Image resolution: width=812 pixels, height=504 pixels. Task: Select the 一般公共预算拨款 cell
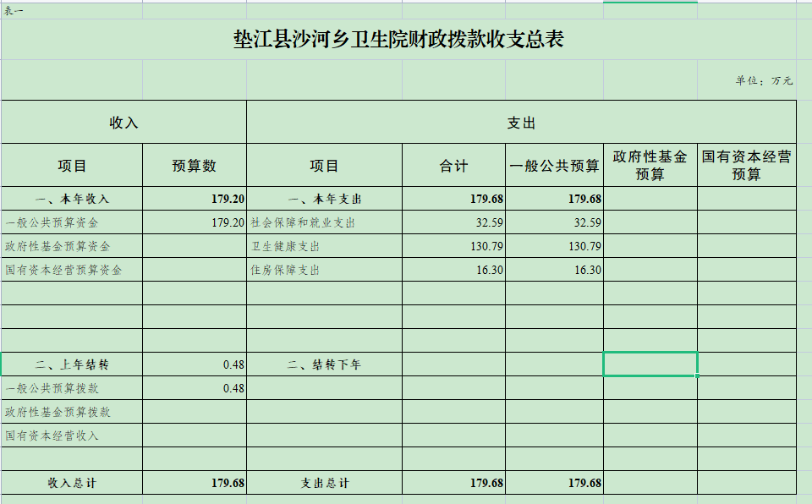click(x=72, y=388)
